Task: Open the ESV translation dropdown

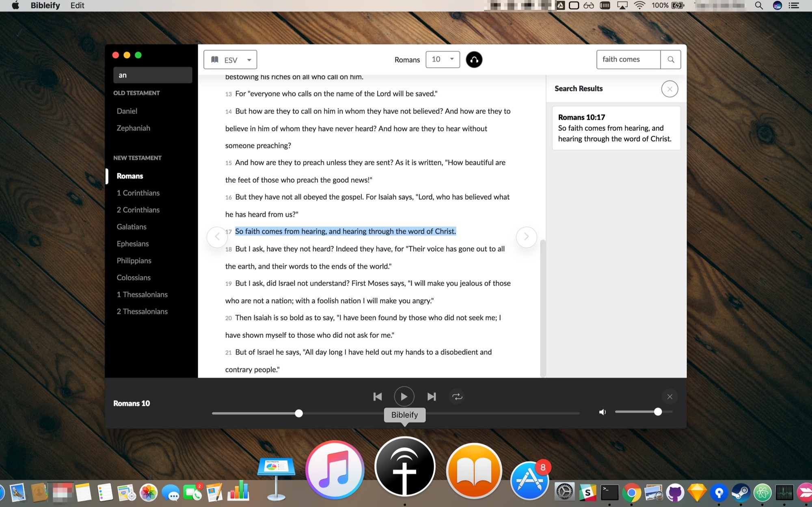Action: pyautogui.click(x=230, y=60)
